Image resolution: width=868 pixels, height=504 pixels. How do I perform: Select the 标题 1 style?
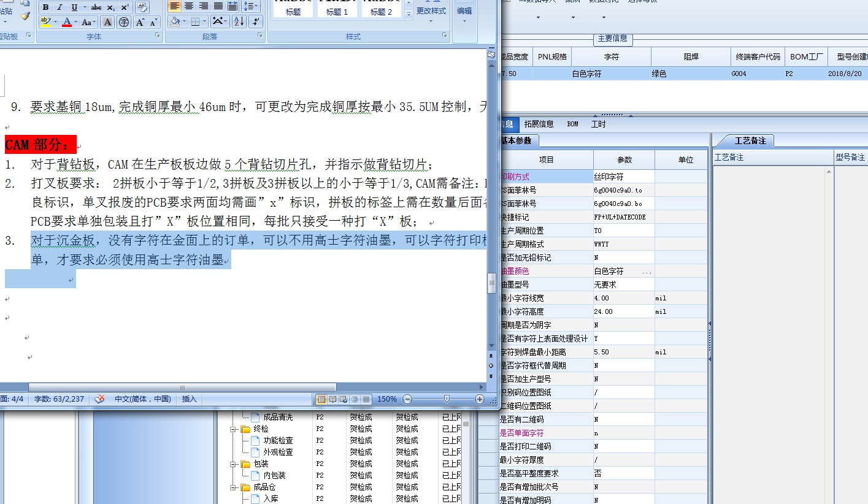(337, 9)
